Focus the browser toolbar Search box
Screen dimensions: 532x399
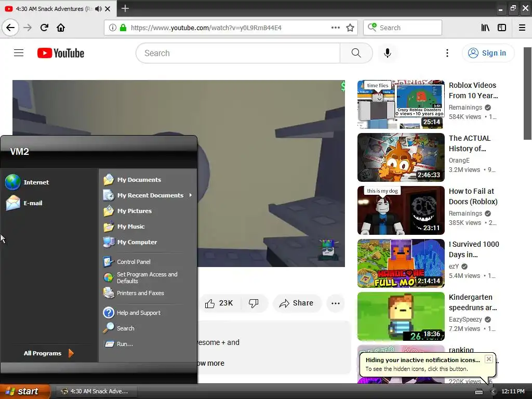403,28
